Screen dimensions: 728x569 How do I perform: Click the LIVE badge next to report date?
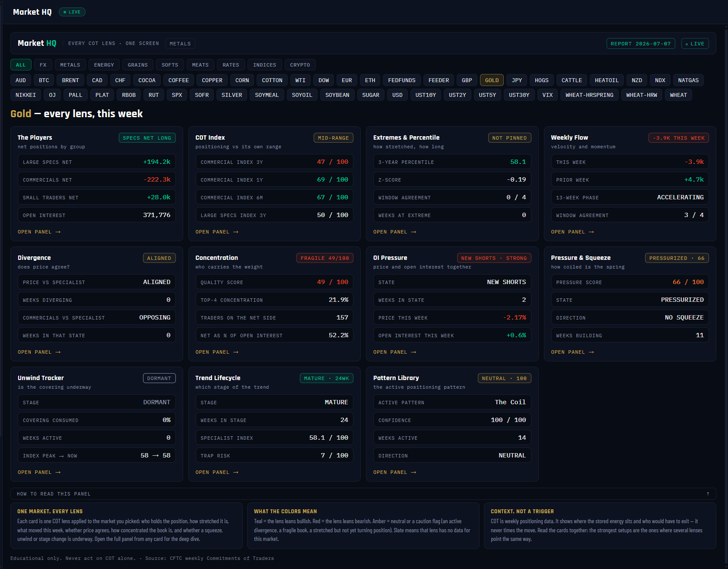pyautogui.click(x=695, y=44)
